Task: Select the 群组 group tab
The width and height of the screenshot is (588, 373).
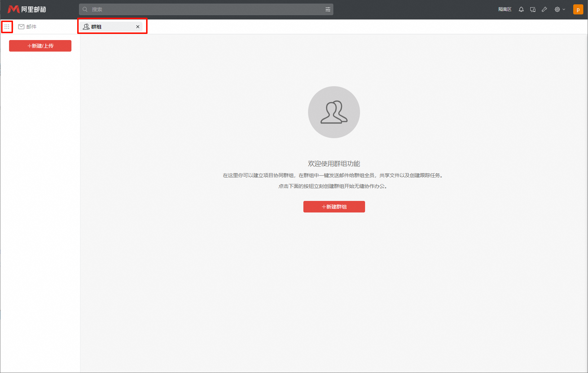Action: point(96,27)
